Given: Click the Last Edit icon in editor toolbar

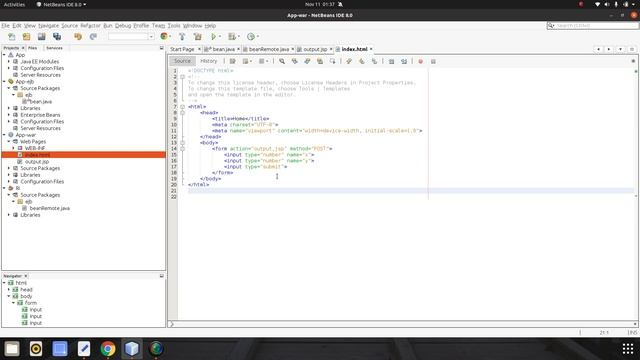Looking at the screenshot, I should point(233,61).
